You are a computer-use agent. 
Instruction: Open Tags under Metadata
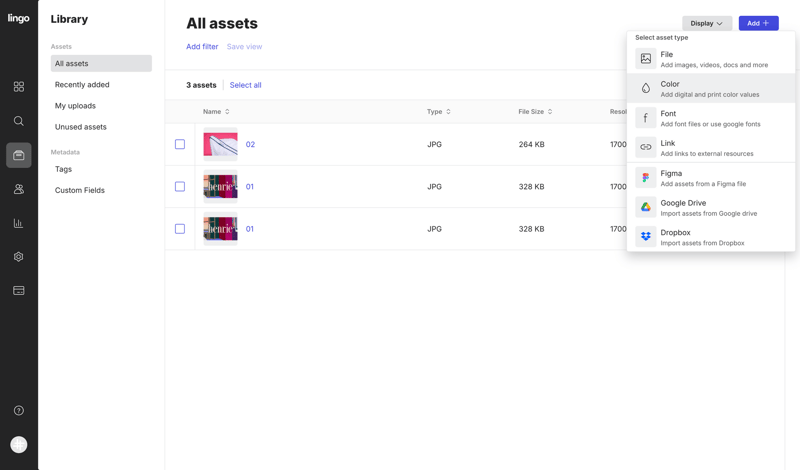tap(63, 169)
